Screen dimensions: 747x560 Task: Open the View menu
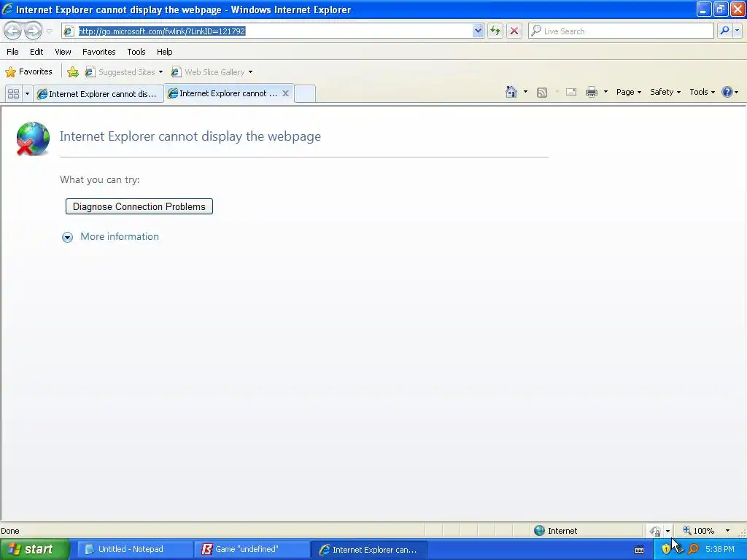pyautogui.click(x=63, y=52)
